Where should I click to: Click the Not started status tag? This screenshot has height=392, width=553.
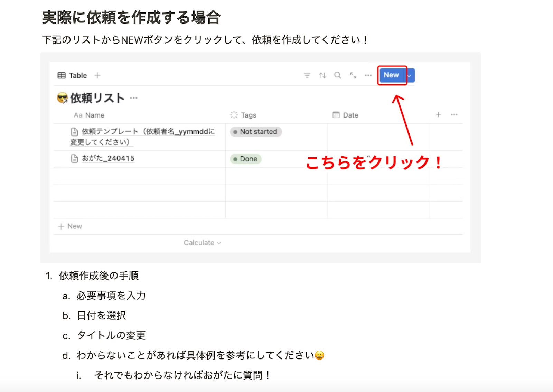tap(256, 132)
